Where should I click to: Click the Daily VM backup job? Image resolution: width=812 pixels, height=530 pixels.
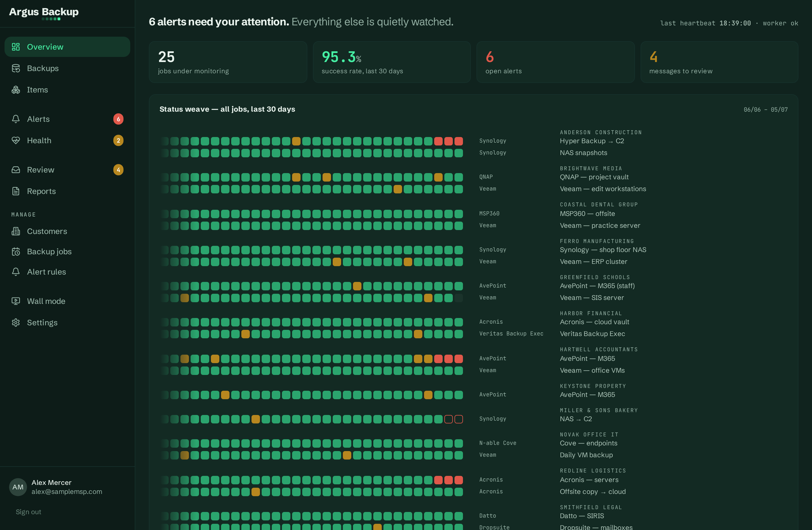(586, 455)
